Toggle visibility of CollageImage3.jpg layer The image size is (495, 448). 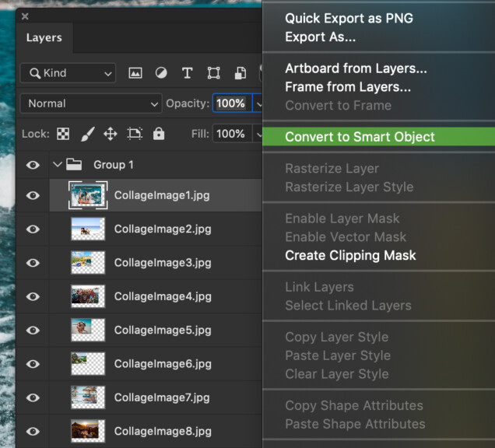33,263
